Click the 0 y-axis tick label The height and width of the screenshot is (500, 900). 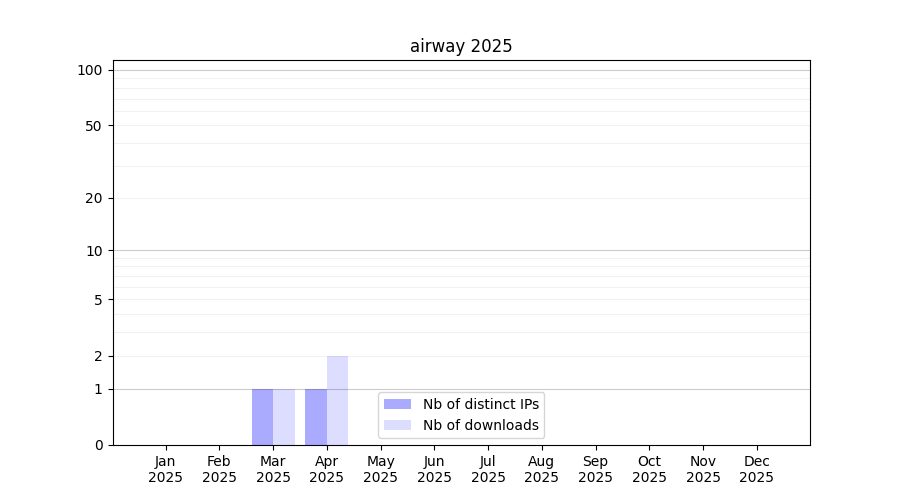pyautogui.click(x=98, y=445)
